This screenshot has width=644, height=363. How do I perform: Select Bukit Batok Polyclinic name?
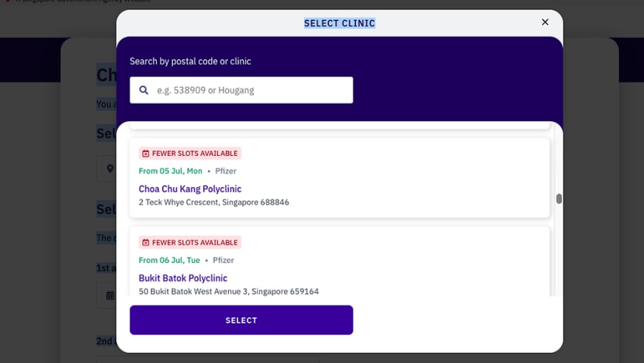coord(183,278)
